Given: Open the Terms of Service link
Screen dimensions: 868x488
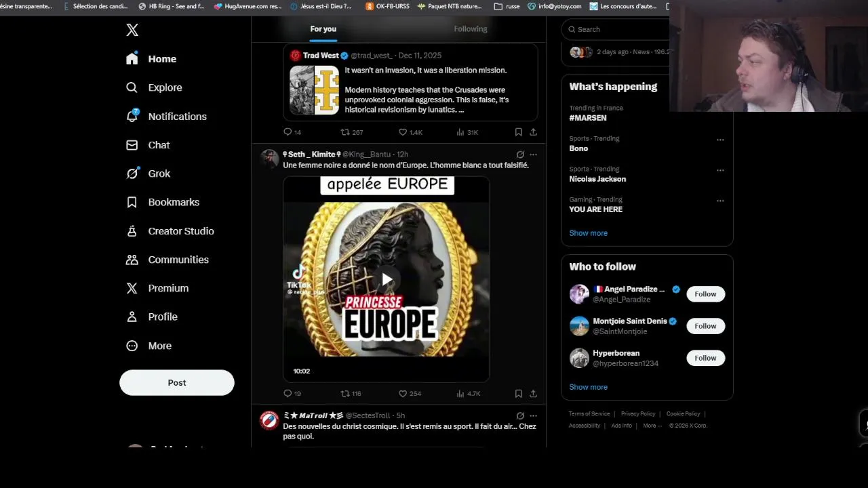Looking at the screenshot, I should (589, 413).
